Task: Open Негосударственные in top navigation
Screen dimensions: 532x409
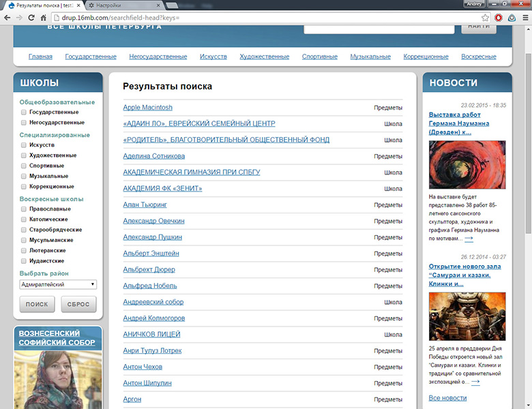Action: [x=158, y=57]
